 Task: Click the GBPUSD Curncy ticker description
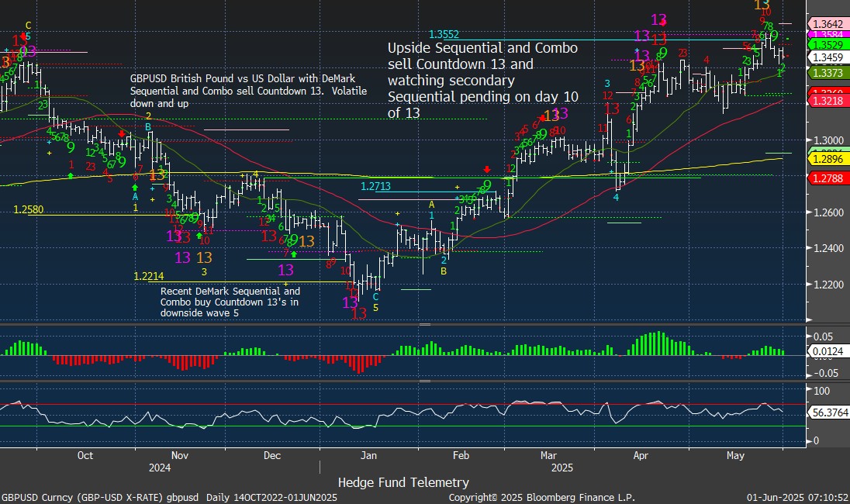[169, 498]
